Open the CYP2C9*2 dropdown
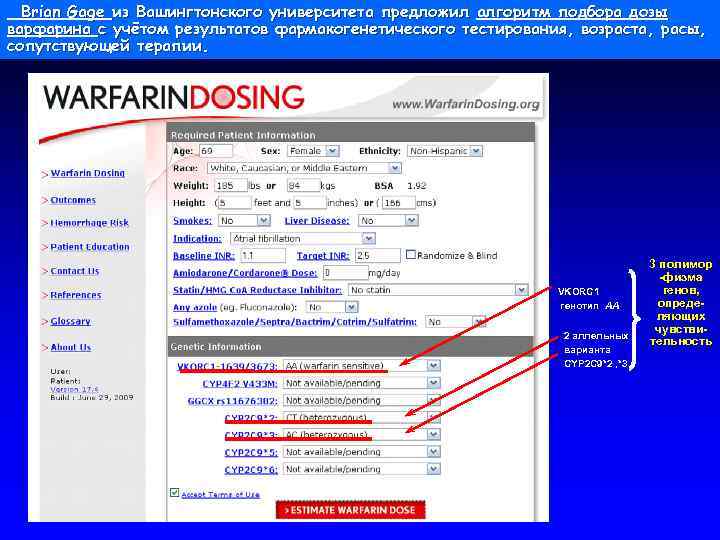720x540 pixels. pyautogui.click(x=362, y=418)
